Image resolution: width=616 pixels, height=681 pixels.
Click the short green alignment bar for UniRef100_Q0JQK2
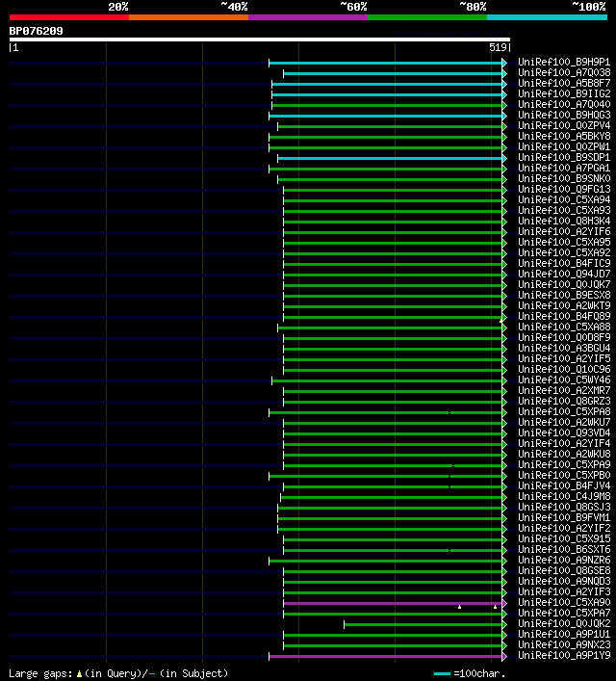(x=423, y=624)
